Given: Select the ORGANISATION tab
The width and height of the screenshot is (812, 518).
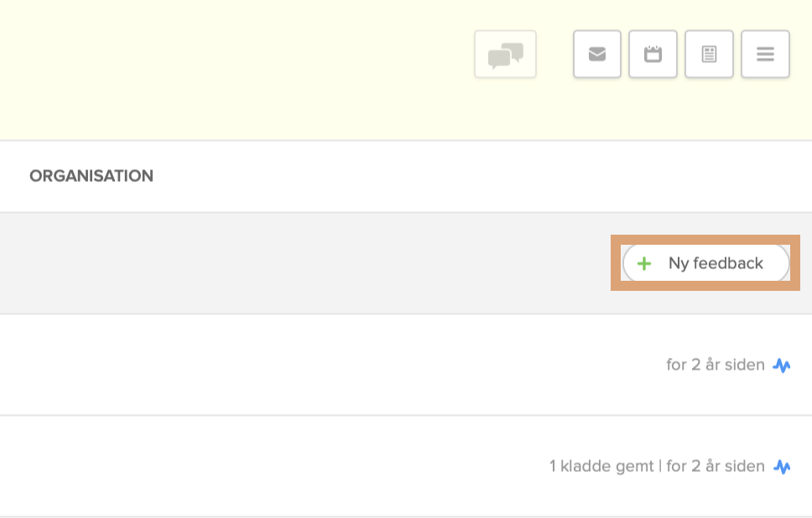Looking at the screenshot, I should (x=91, y=176).
